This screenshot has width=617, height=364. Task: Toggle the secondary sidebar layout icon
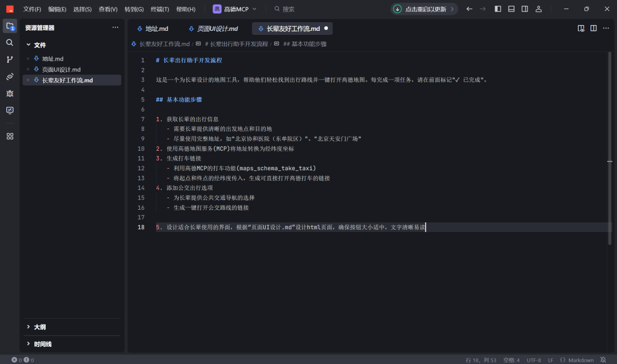524,9
